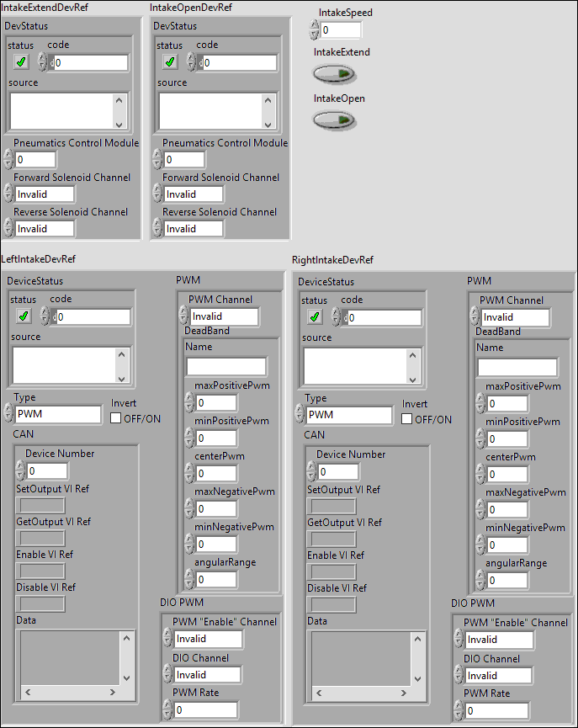
Task: Click LeftIntakeDevRef GetOutput VI Ref box
Action: click(x=40, y=538)
